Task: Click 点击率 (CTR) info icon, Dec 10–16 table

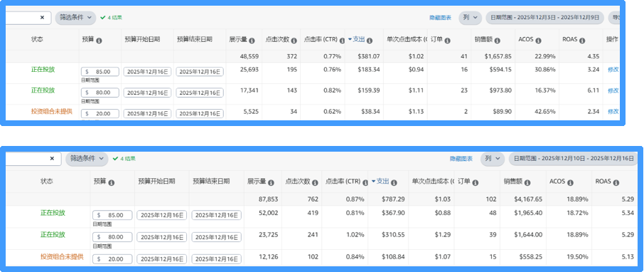Action: (365, 182)
